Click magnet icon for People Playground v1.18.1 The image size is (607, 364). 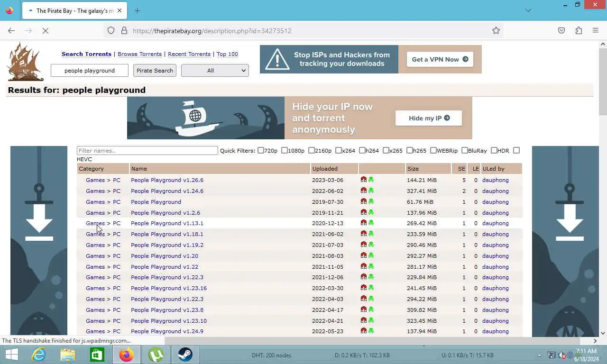[364, 234]
